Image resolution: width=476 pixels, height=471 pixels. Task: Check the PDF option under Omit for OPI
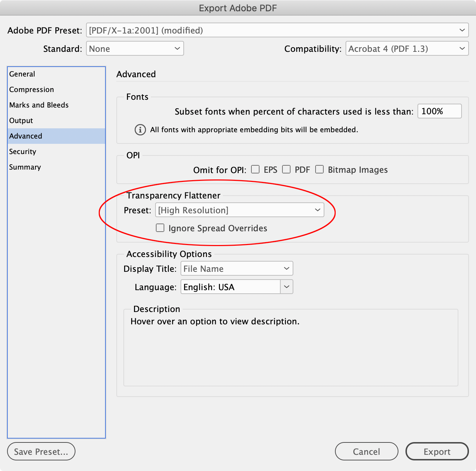pos(286,169)
